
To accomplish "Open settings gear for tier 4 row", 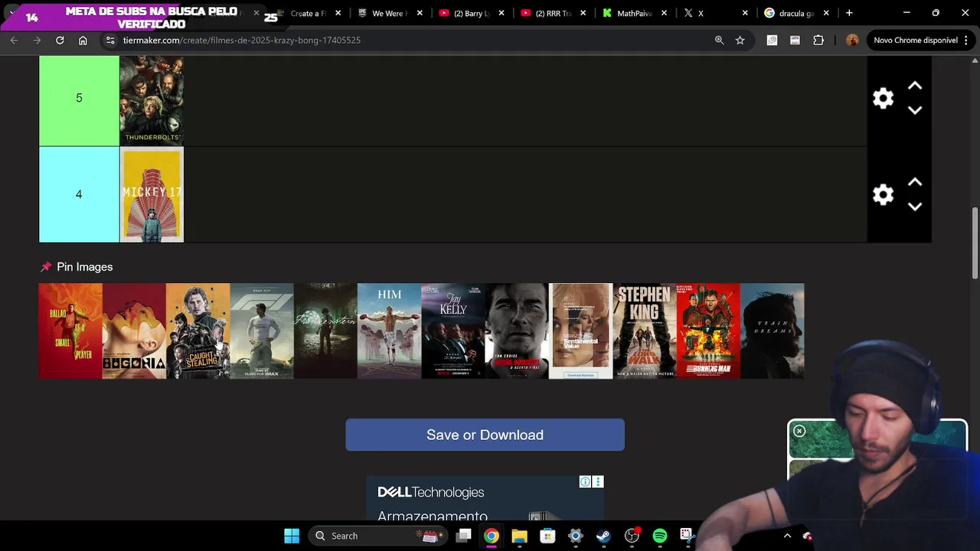I will pos(883,194).
